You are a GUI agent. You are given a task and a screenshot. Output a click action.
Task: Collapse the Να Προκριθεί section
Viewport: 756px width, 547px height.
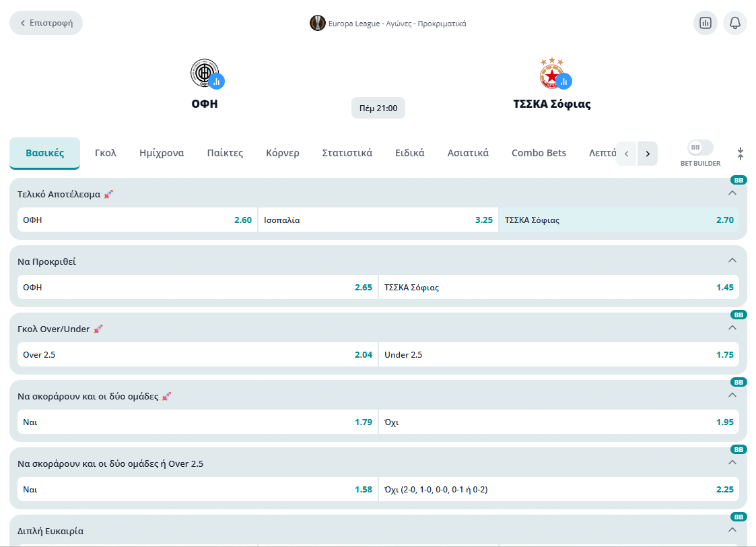(732, 261)
